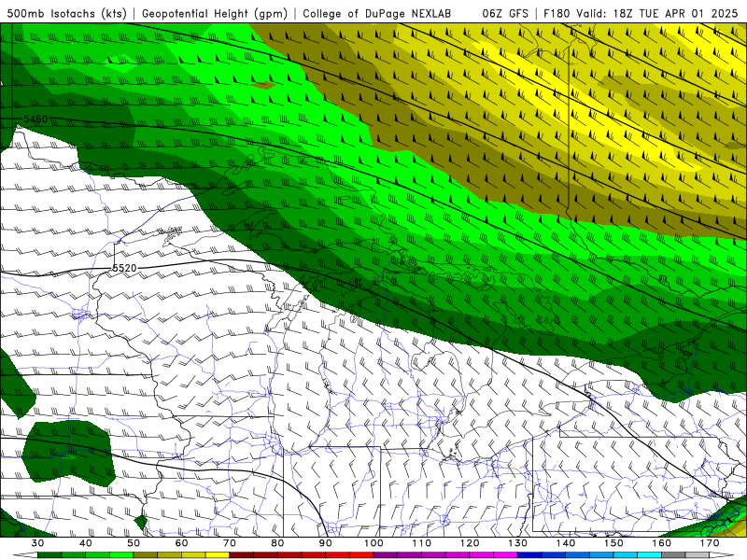Click the 160 value on the color scale
Image resolution: width=747 pixels, height=560 pixels.
tap(662, 543)
